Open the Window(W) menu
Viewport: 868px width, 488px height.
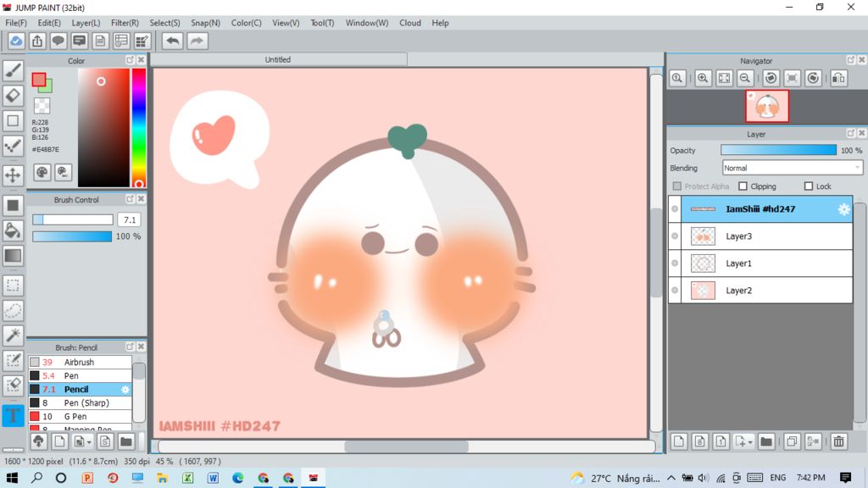pos(367,23)
